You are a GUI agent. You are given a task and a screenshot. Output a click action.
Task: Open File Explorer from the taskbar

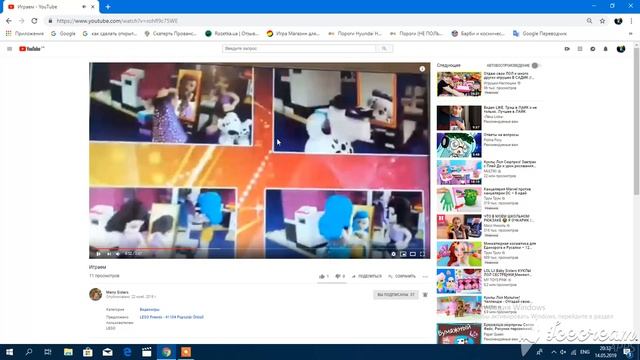[x=68, y=352]
